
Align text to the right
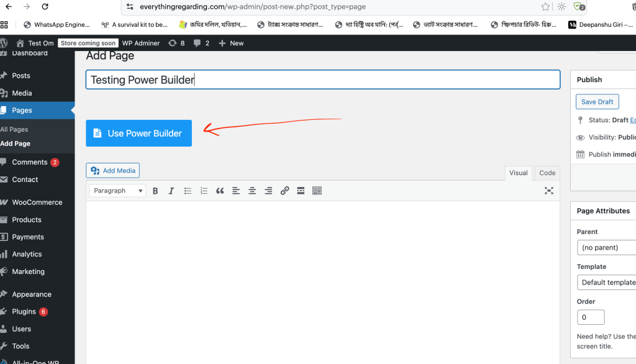(x=268, y=191)
